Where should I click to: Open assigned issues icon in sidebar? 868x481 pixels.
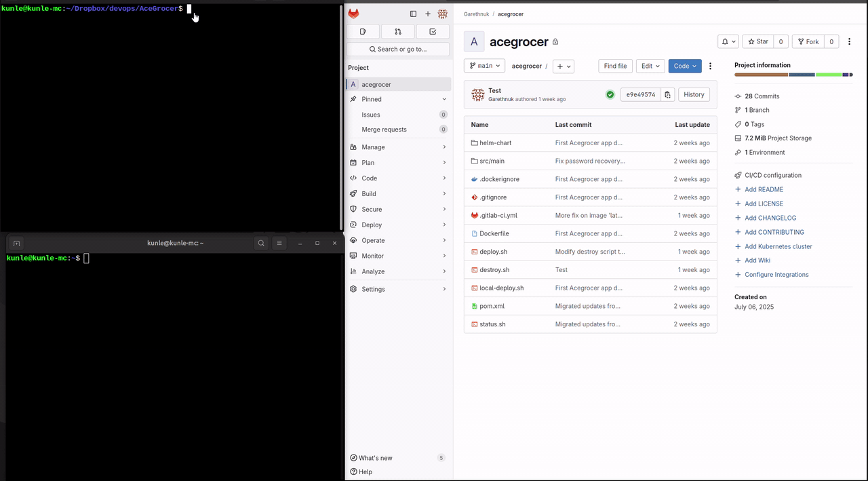(x=363, y=31)
